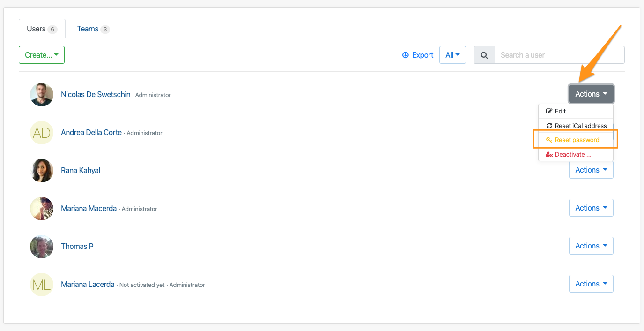Open the Create dropdown button
644x331 pixels.
42,55
